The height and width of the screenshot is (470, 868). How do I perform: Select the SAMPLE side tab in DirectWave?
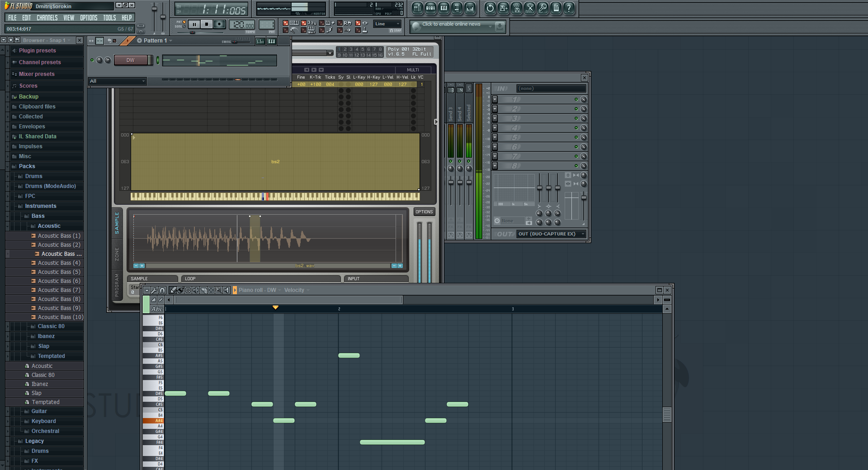(x=117, y=223)
